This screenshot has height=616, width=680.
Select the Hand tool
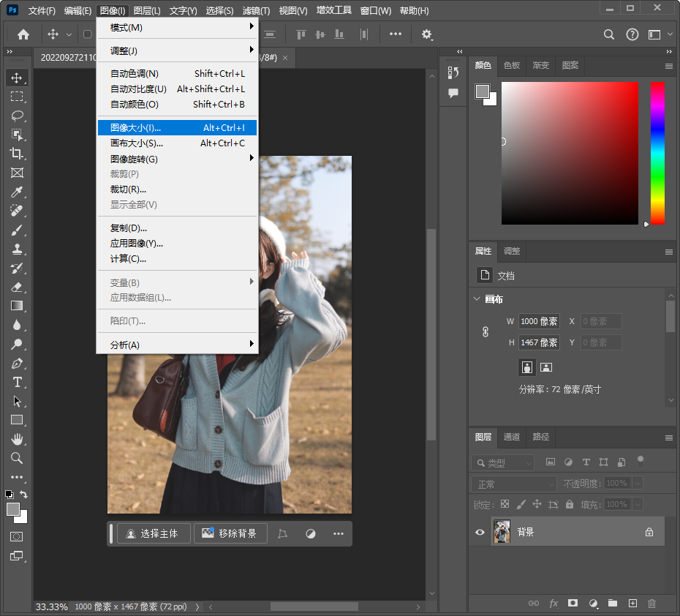pyautogui.click(x=17, y=439)
